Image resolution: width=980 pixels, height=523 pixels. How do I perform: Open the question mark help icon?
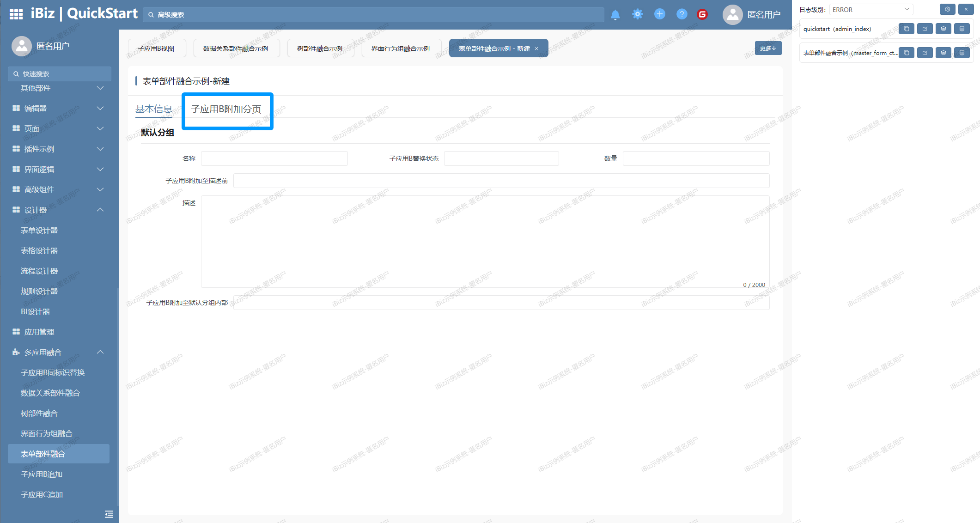coord(682,14)
